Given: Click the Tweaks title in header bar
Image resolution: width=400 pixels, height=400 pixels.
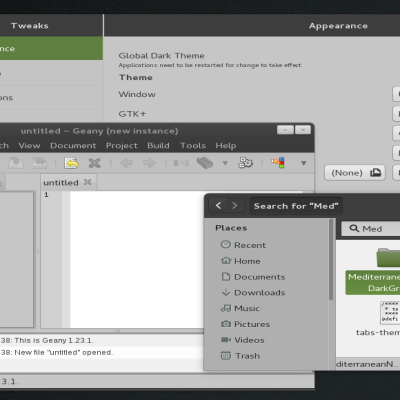Looking at the screenshot, I should point(30,26).
